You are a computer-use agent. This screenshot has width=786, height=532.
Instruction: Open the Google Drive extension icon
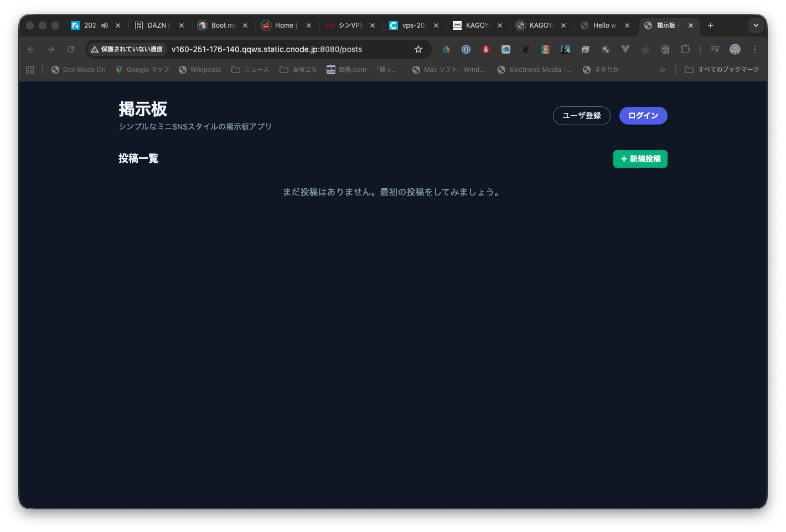point(446,49)
